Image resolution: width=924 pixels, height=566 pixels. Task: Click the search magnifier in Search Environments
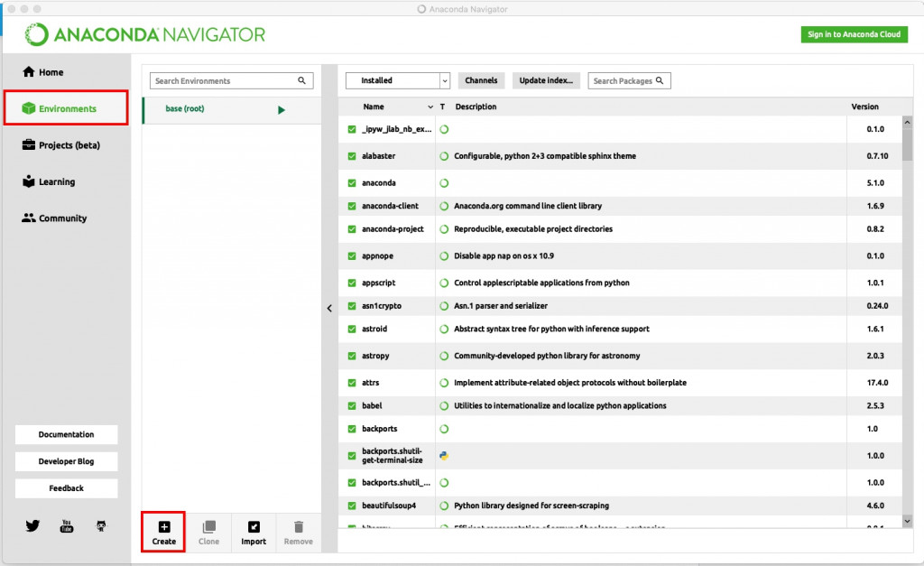click(x=301, y=80)
